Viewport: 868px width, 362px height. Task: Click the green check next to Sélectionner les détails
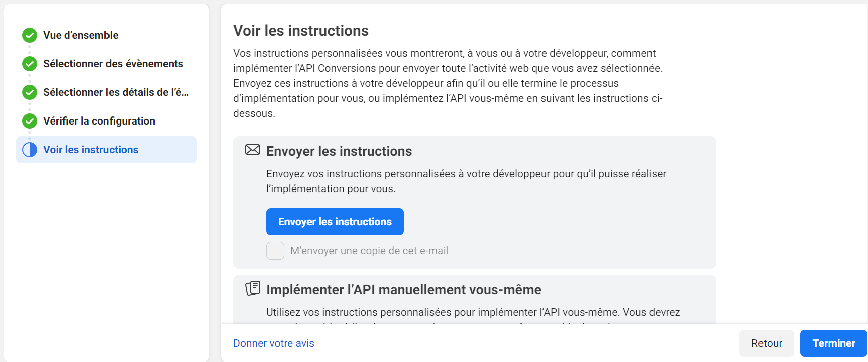(30, 92)
